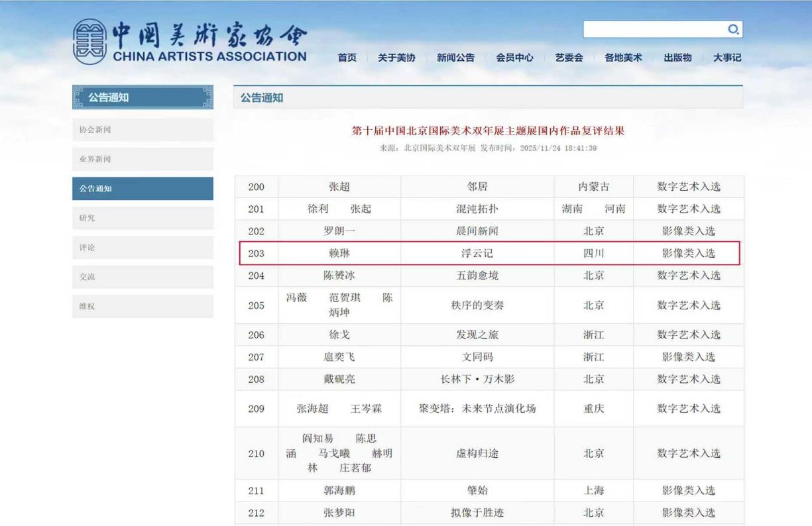Select 业界新闻 in the left sidebar

(x=143, y=159)
